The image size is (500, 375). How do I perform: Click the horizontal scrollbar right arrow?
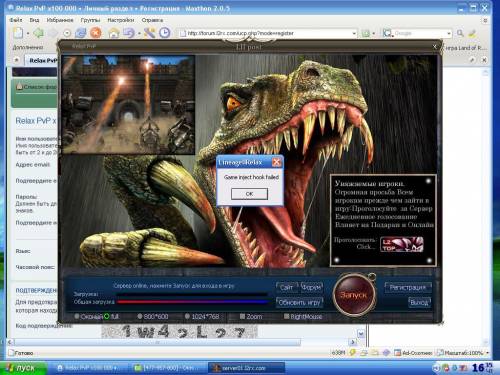[353, 342]
